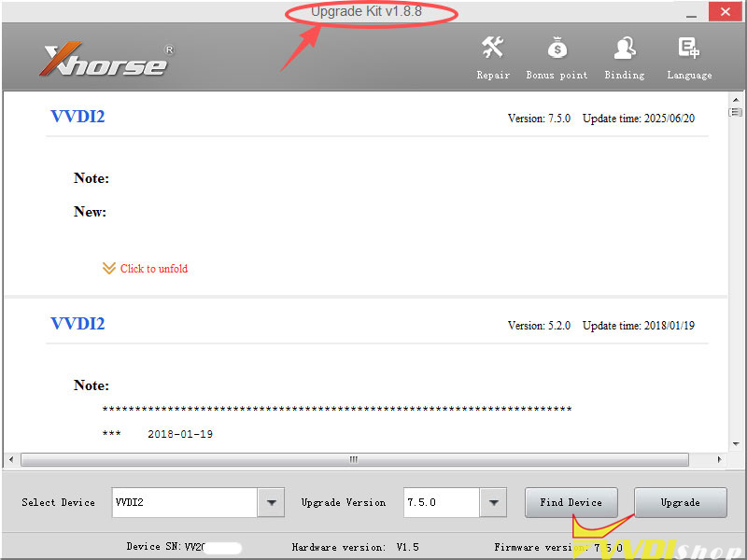Click the horizontal scrollbar left arrow

pos(11,460)
